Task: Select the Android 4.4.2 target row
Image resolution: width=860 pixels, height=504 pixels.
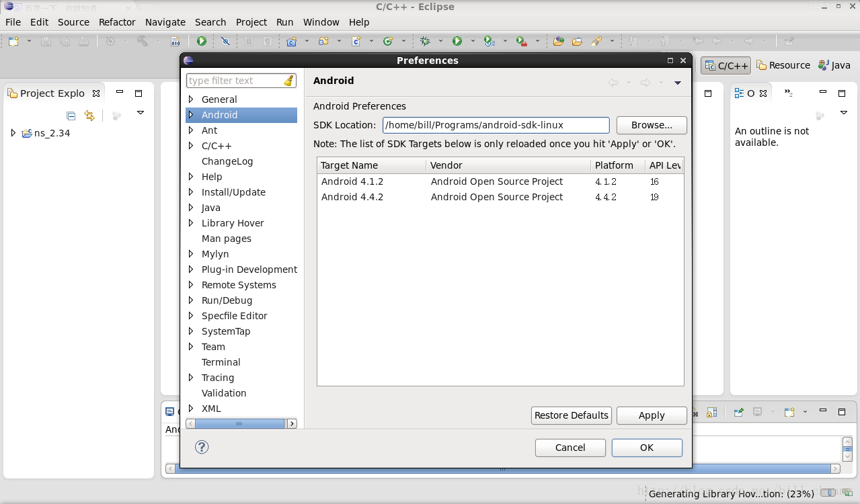Action: tap(500, 197)
